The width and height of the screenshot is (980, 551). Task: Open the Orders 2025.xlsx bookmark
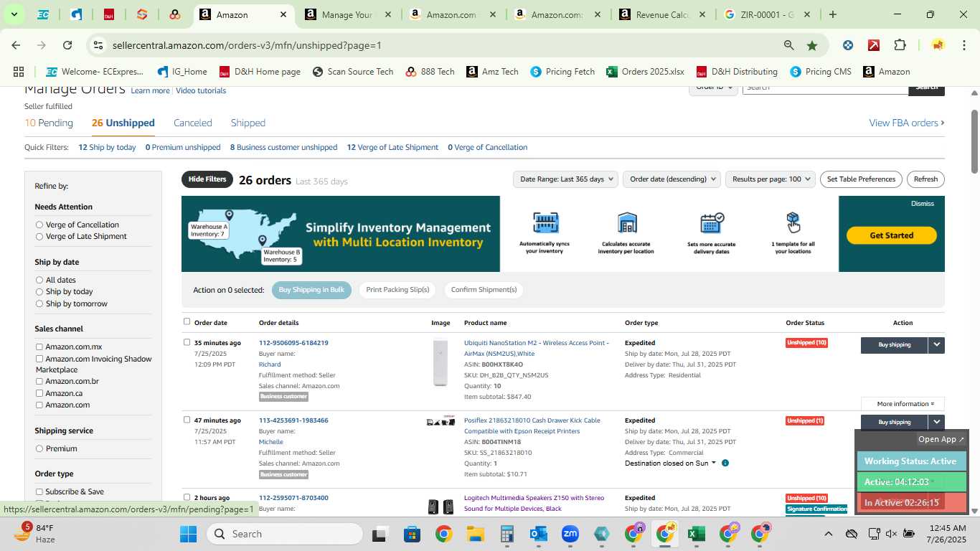click(645, 72)
